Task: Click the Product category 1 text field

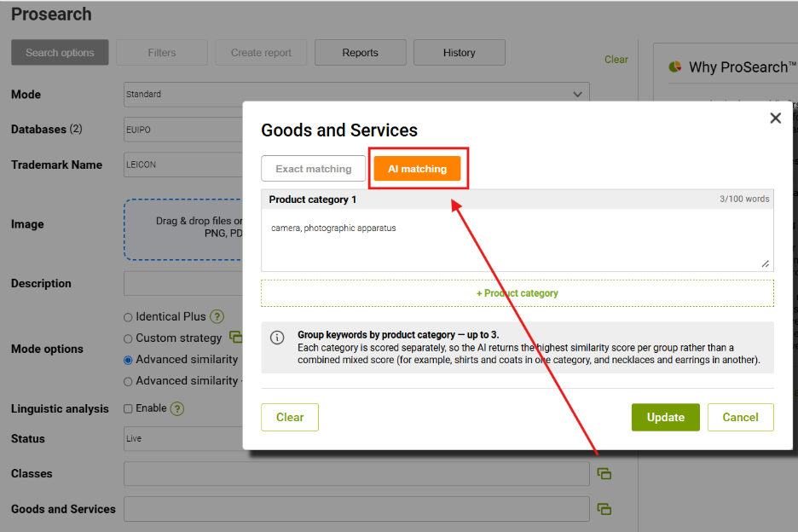Action: [x=517, y=240]
